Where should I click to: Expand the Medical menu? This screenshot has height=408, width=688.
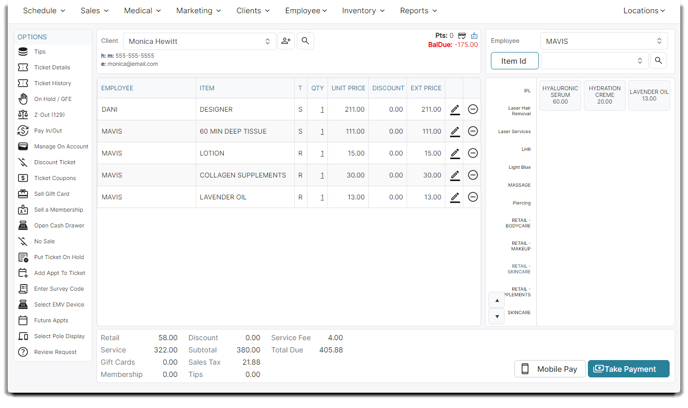point(142,11)
